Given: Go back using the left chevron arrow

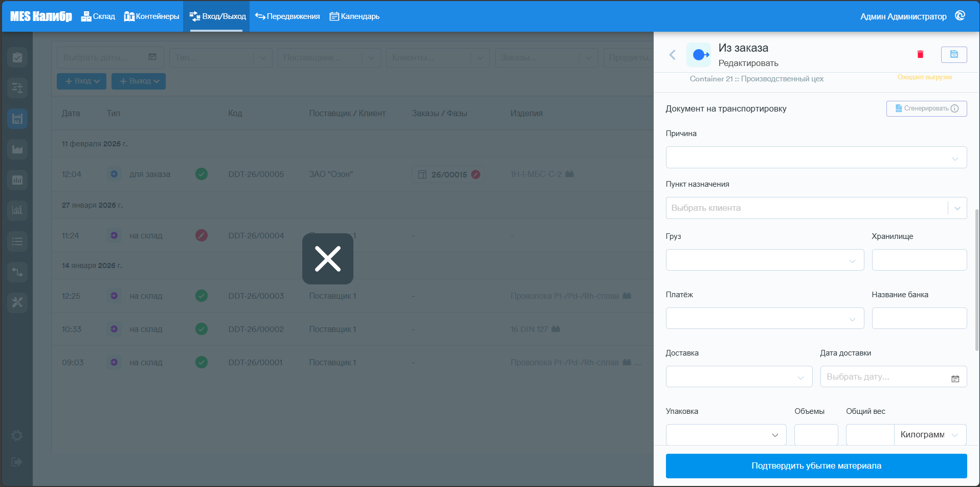Looking at the screenshot, I should tap(673, 55).
